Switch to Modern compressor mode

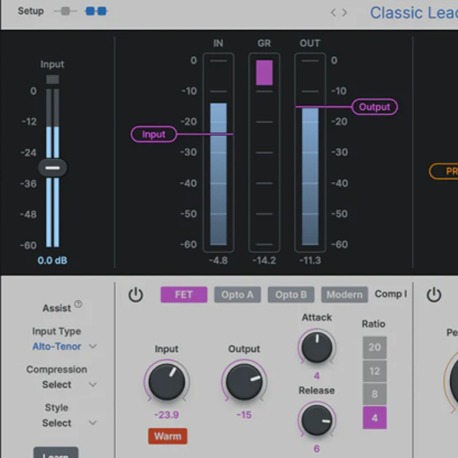[344, 295]
